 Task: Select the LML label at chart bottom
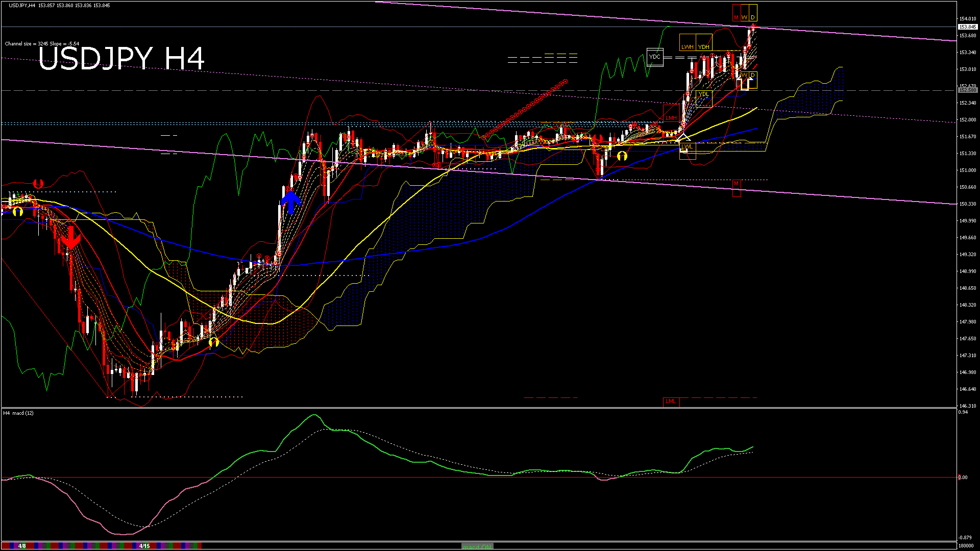pos(671,402)
